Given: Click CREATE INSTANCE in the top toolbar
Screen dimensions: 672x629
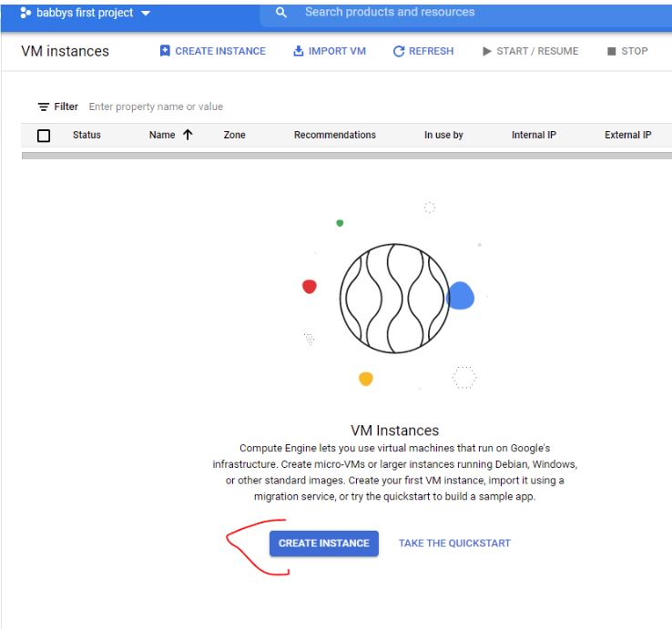Looking at the screenshot, I should click(x=212, y=51).
